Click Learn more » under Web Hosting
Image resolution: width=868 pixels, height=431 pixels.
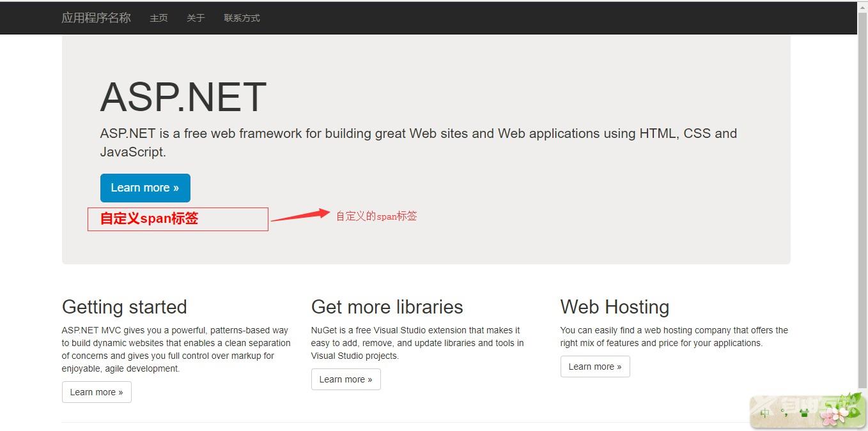[595, 367]
